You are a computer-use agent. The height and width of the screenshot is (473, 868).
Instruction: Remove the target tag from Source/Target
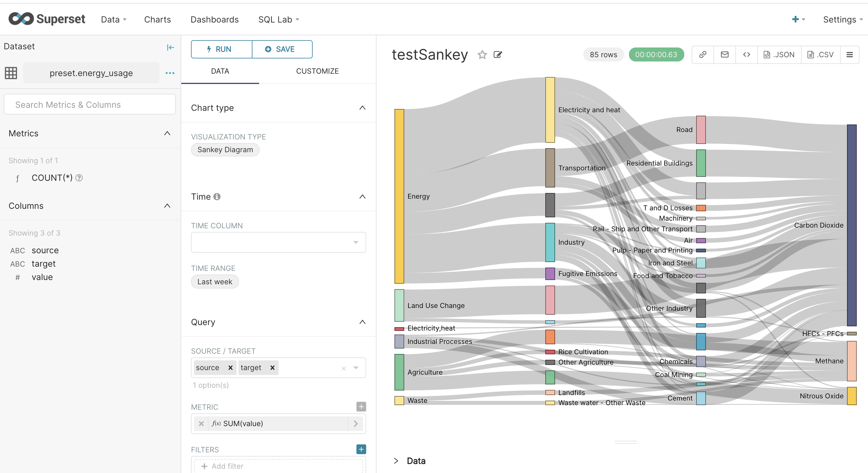coord(272,367)
